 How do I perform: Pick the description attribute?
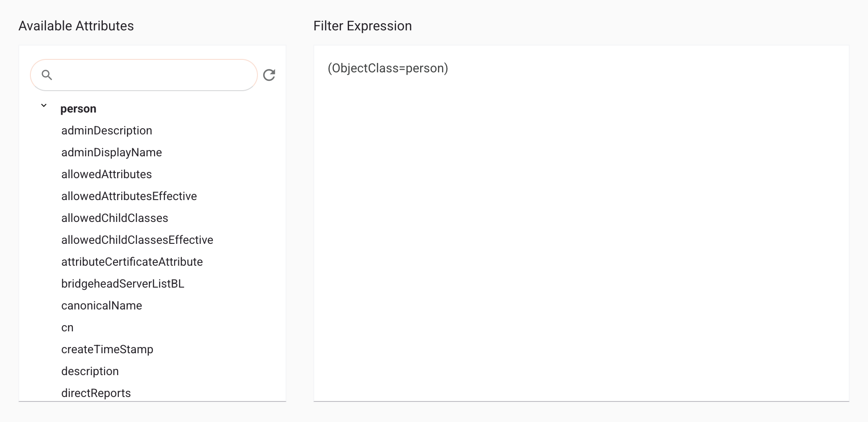click(x=90, y=371)
